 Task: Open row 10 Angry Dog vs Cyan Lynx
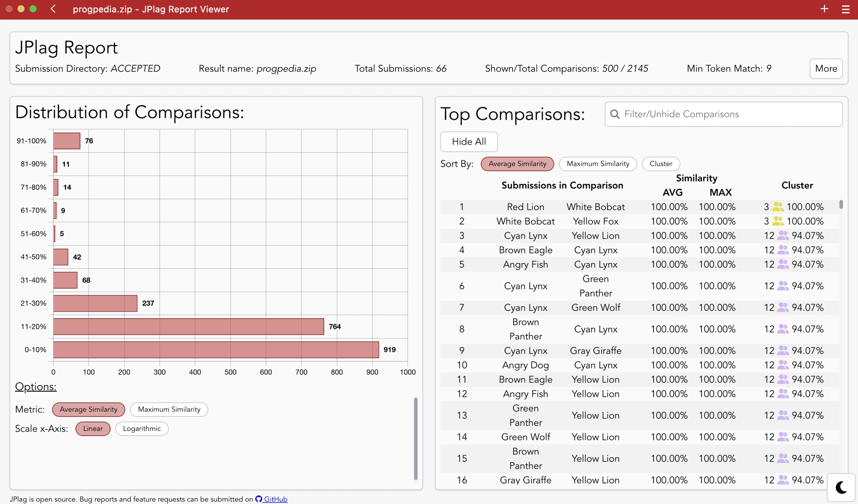639,365
